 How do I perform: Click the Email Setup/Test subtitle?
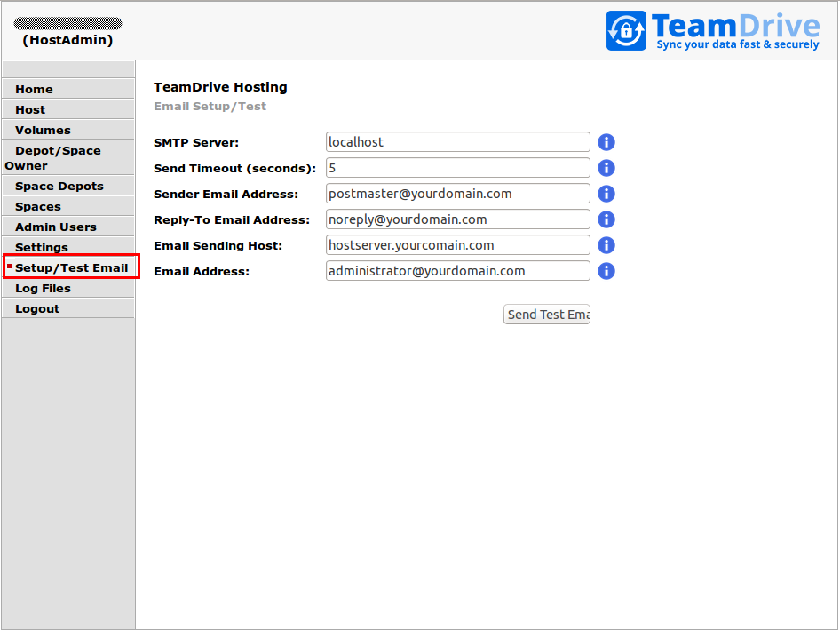(210, 106)
